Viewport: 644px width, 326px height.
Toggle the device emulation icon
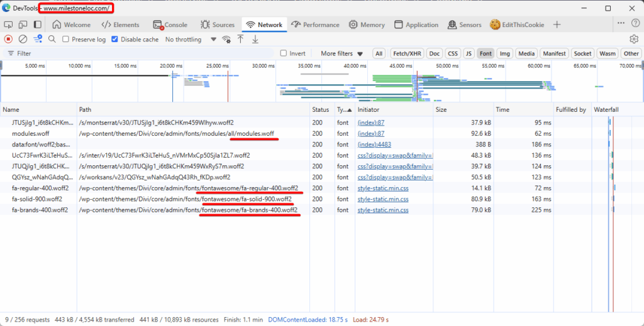pos(23,24)
